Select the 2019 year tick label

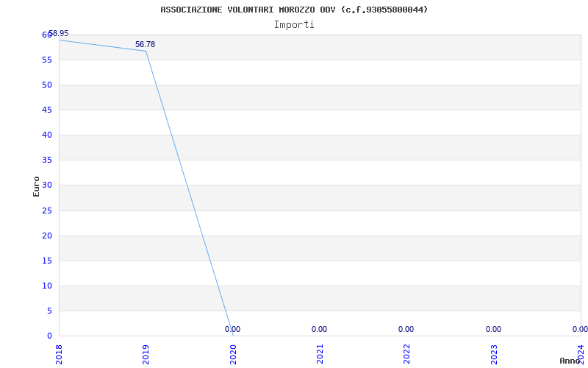tap(146, 355)
